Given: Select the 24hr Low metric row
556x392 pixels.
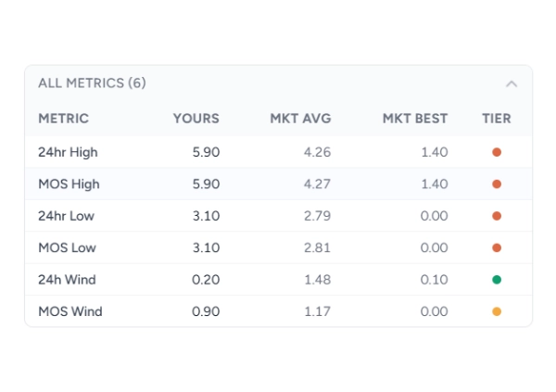Looking at the screenshot, I should pos(67,216).
